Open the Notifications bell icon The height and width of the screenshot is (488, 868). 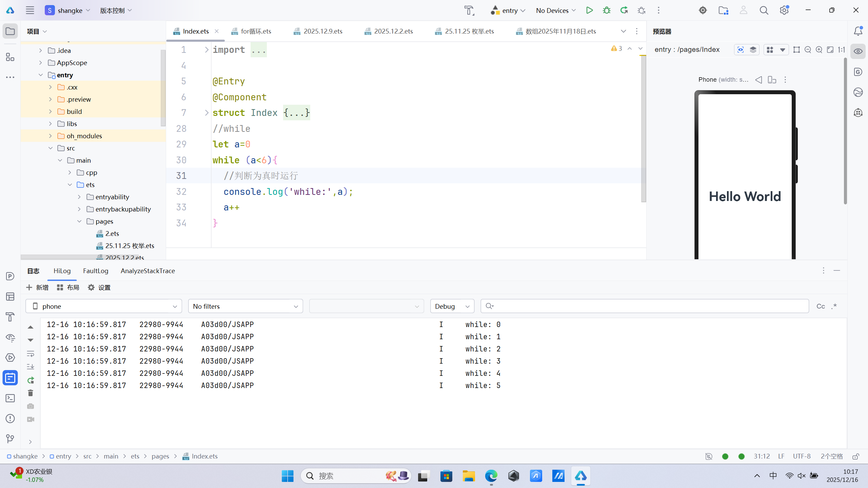point(858,31)
